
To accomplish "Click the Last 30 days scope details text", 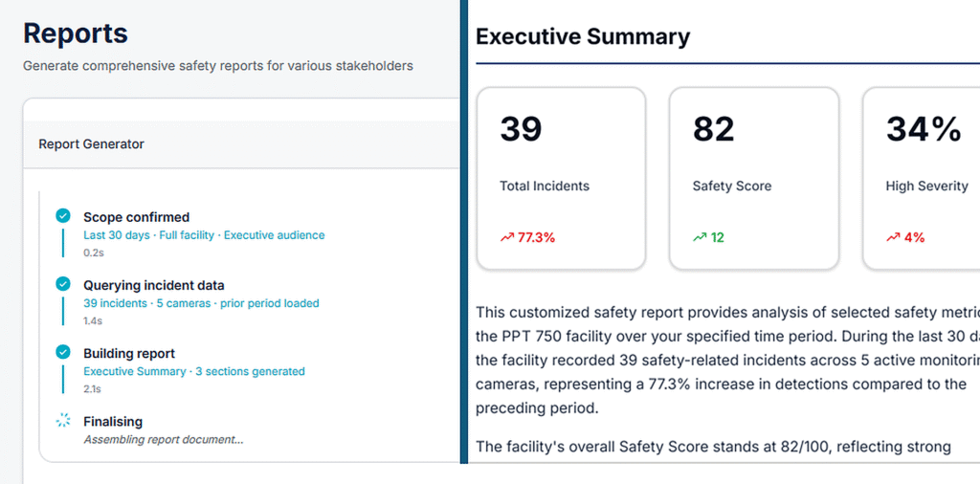I will (x=205, y=235).
